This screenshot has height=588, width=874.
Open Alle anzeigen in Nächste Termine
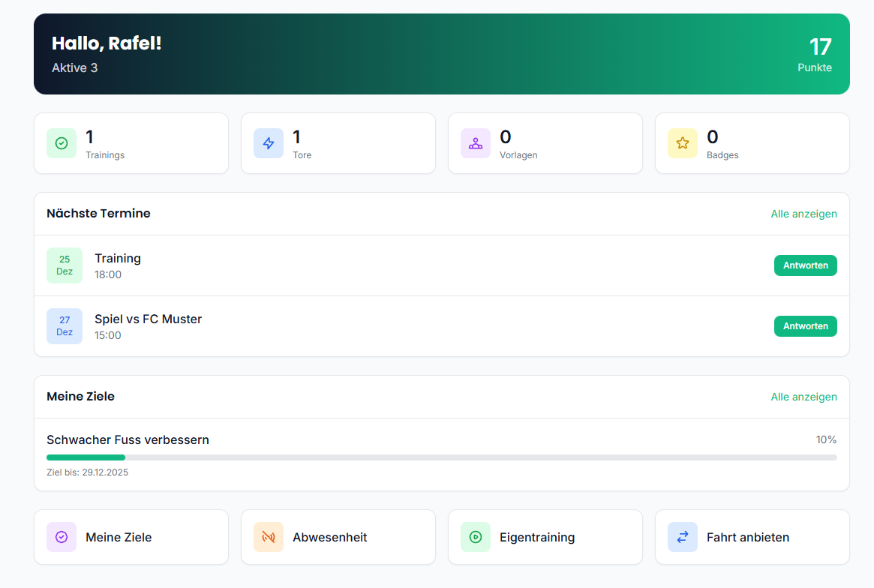pos(803,214)
